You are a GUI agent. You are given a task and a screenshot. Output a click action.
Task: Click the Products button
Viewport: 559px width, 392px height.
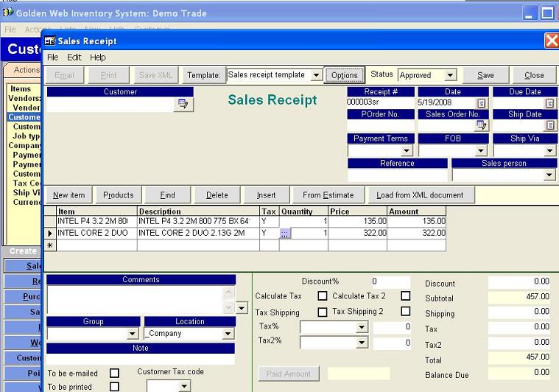coord(119,195)
